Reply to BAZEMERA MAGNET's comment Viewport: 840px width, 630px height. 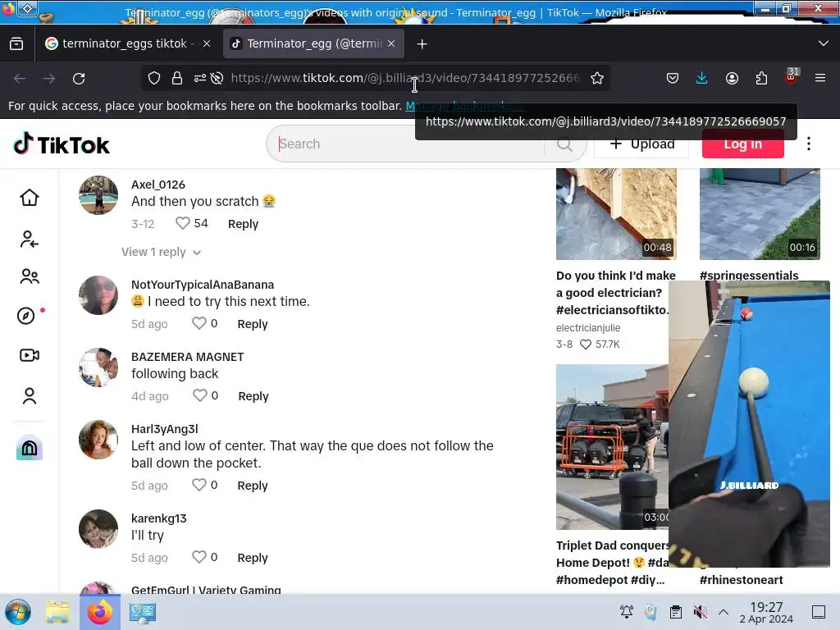coord(253,396)
